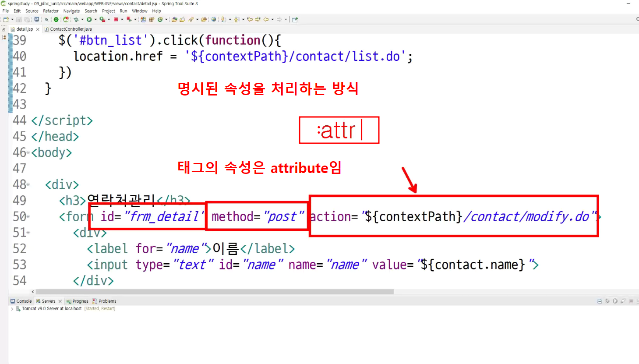Open the Navigate menu

coord(71,11)
